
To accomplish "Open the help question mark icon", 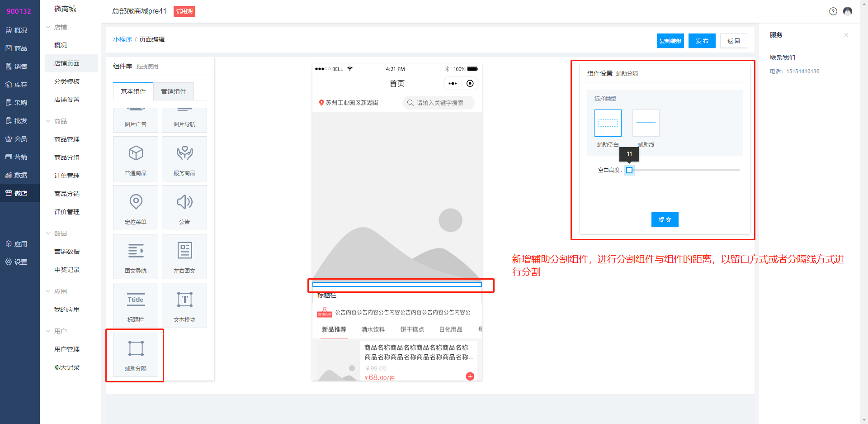I will click(833, 11).
